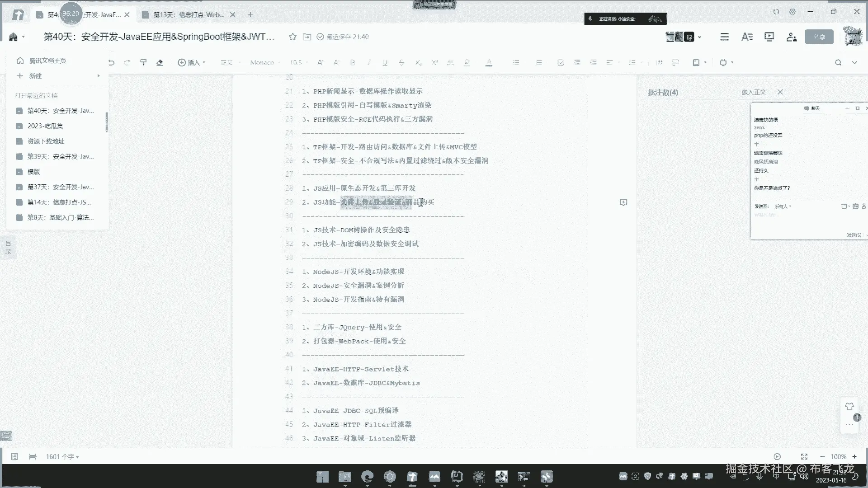Image resolution: width=868 pixels, height=488 pixels.
Task: Switch to 第13天 信息打点 tab
Action: coord(189,15)
